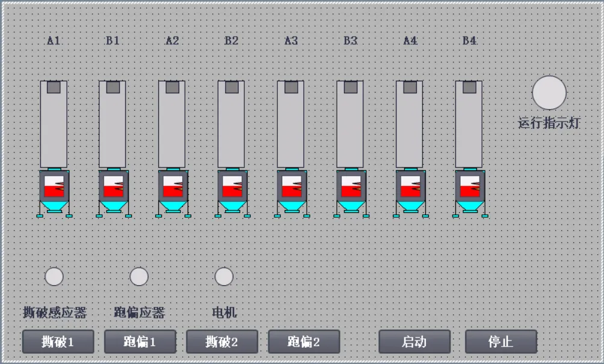
Task: Select the tall conveyor column A3
Action: (x=291, y=124)
